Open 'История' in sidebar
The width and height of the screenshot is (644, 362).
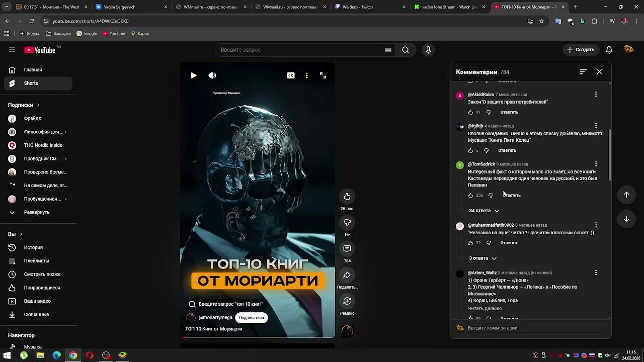pyautogui.click(x=38, y=247)
